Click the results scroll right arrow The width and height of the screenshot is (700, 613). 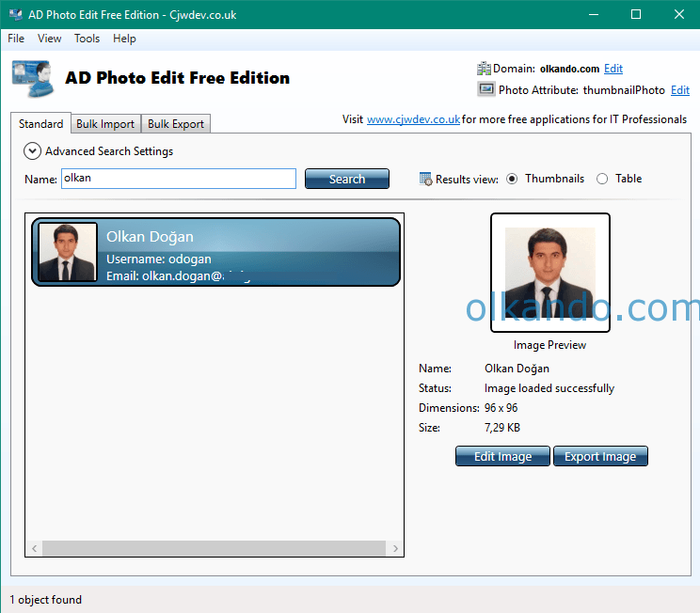(x=395, y=548)
